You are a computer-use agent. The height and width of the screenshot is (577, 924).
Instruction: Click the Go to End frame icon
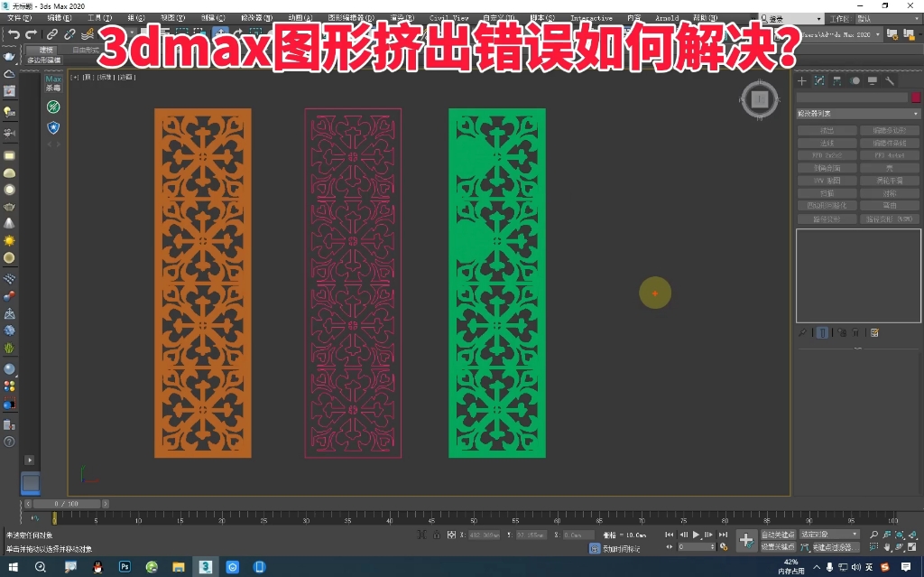[722, 534]
